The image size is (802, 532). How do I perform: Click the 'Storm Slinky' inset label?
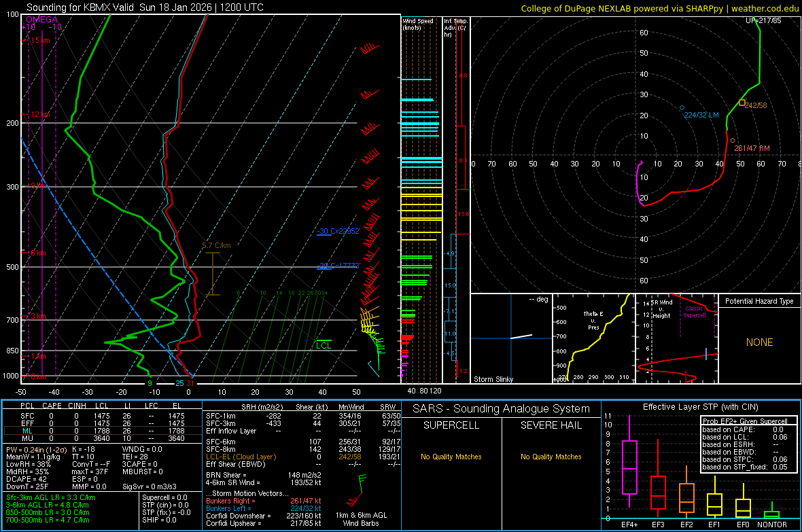coord(493,379)
